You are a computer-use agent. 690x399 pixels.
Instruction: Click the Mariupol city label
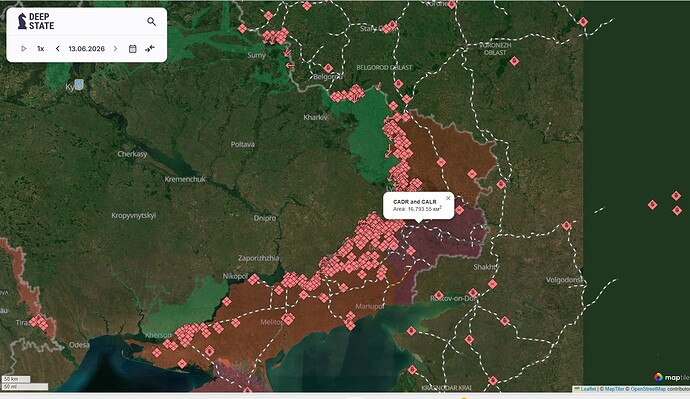point(370,306)
